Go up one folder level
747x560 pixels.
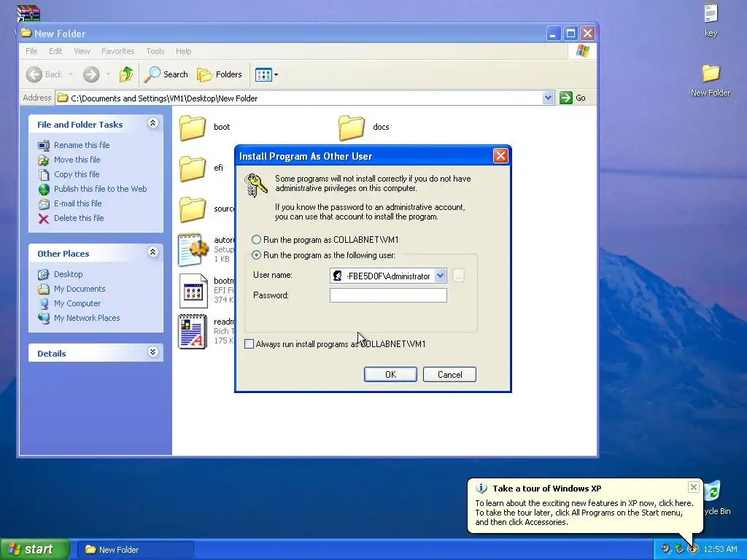pos(126,74)
